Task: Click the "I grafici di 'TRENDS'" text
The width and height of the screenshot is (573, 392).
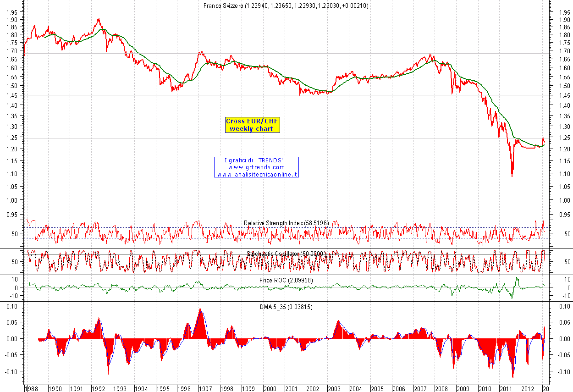Action: (254, 160)
